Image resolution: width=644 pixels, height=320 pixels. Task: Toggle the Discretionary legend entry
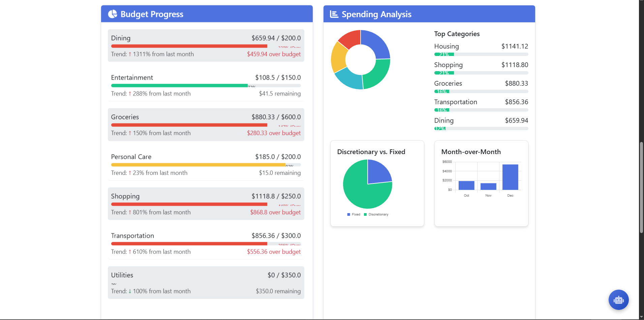pyautogui.click(x=376, y=214)
